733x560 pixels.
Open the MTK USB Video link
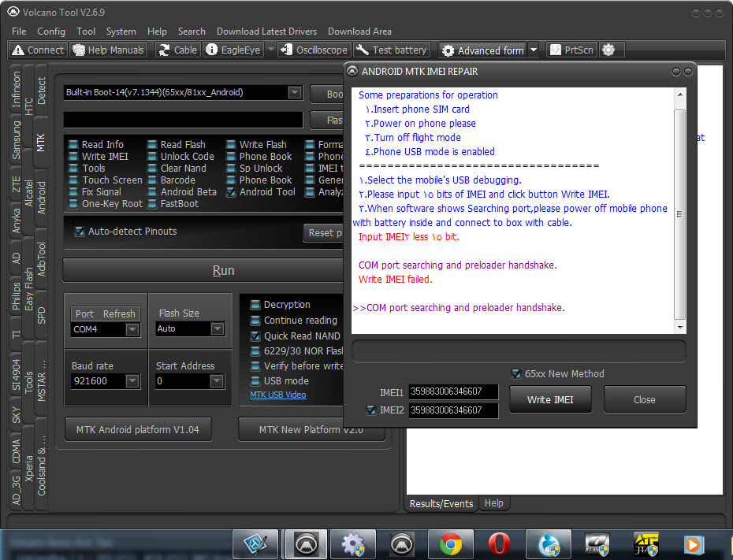point(278,395)
